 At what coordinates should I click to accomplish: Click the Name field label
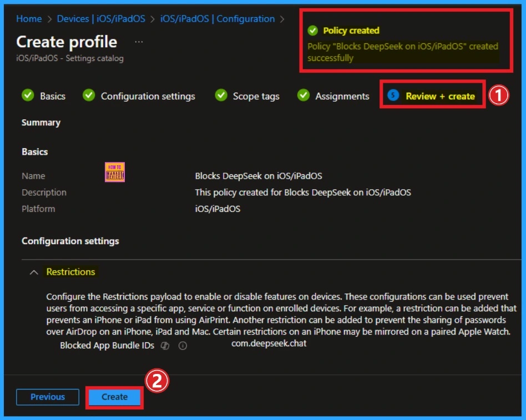pyautogui.click(x=33, y=176)
